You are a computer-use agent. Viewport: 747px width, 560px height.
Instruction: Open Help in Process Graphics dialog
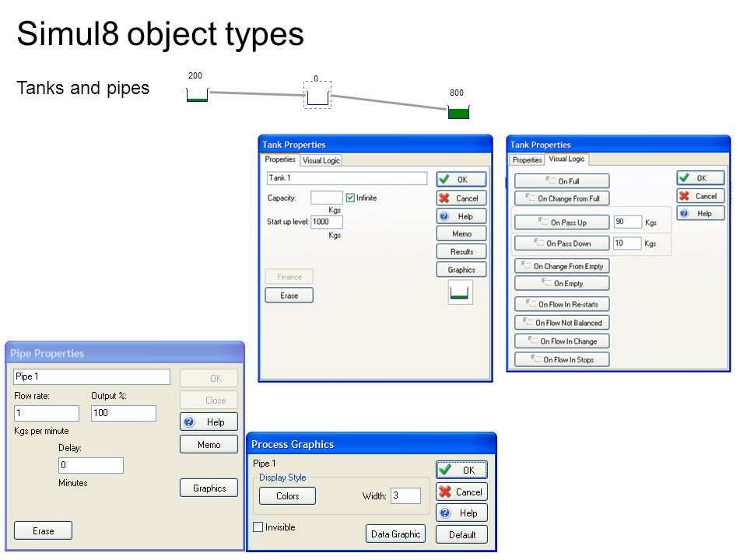[461, 513]
